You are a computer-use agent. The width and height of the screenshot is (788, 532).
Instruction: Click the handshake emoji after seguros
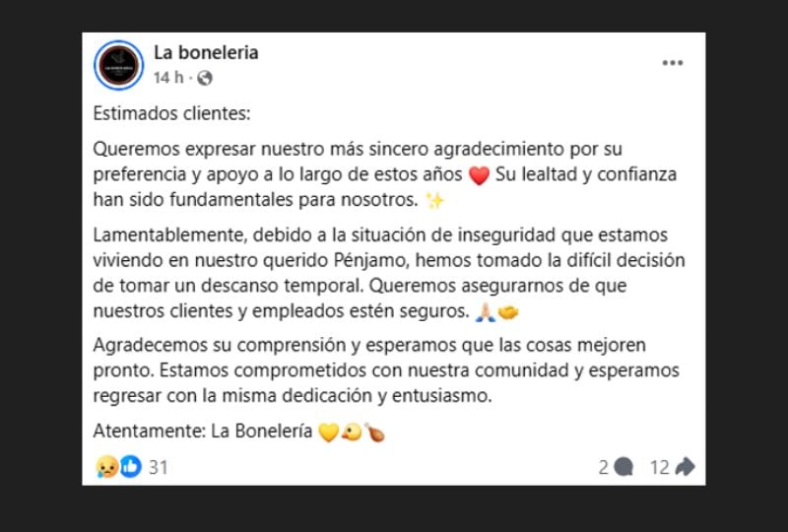508,312
